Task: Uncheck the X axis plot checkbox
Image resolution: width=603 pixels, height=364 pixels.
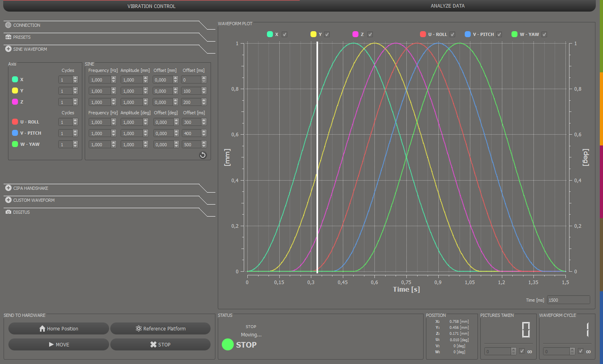Action: (285, 34)
